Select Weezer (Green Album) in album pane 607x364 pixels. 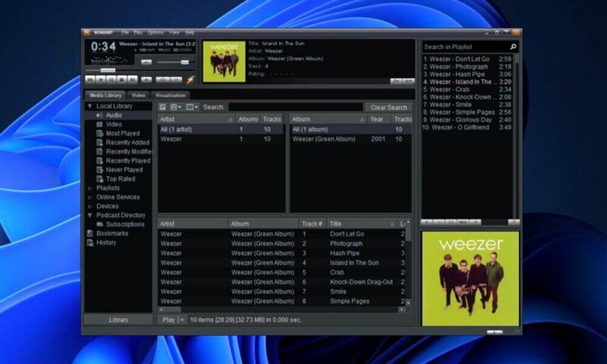pyautogui.click(x=350, y=139)
